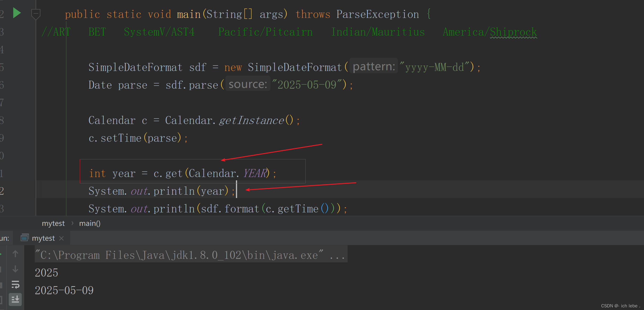Click the getInstance method call

point(251,120)
